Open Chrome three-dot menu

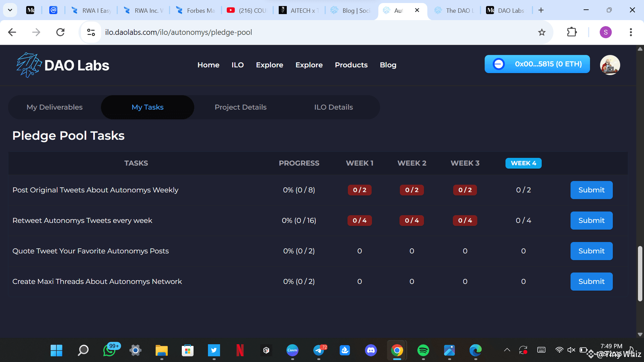tap(631, 32)
